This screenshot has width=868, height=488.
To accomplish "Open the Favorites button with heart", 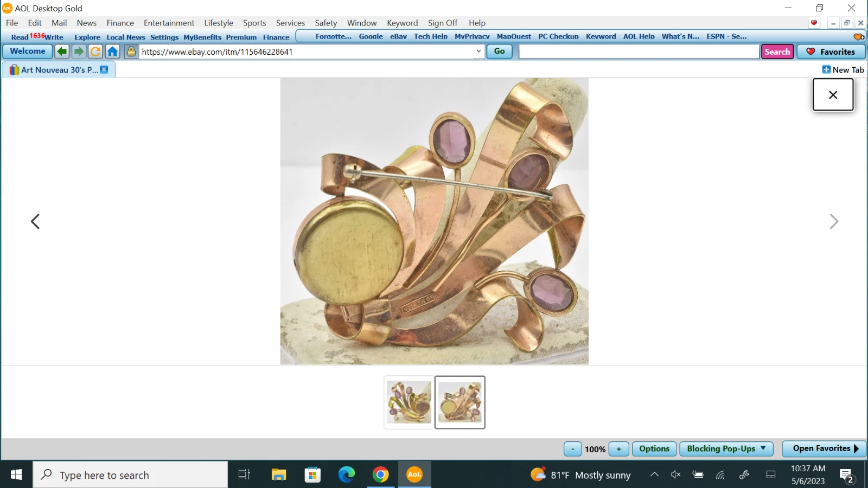I will click(x=831, y=52).
